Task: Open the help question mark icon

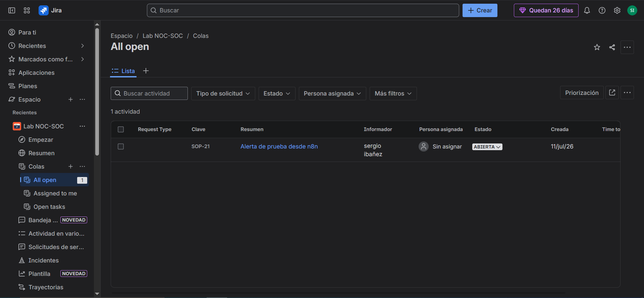Action: tap(602, 10)
